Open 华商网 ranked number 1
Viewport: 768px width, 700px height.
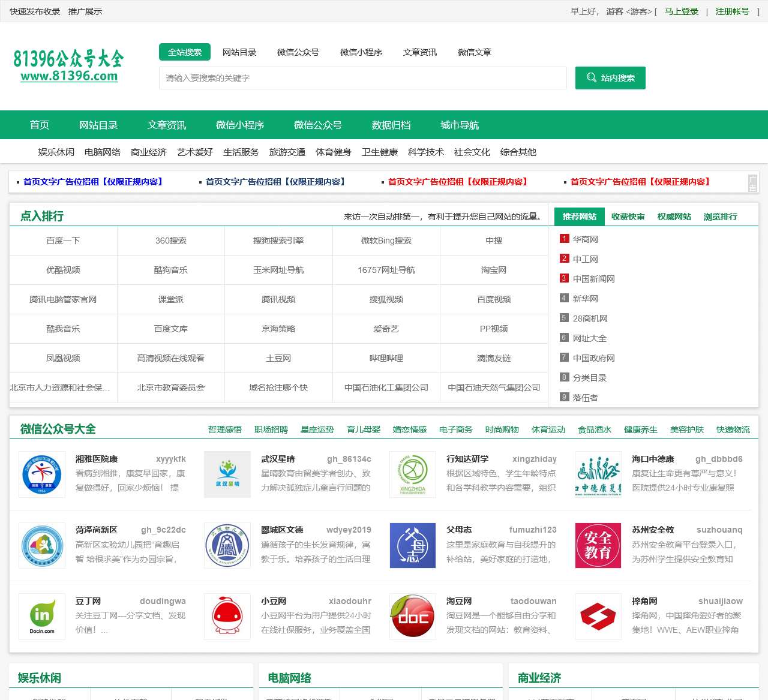point(586,239)
